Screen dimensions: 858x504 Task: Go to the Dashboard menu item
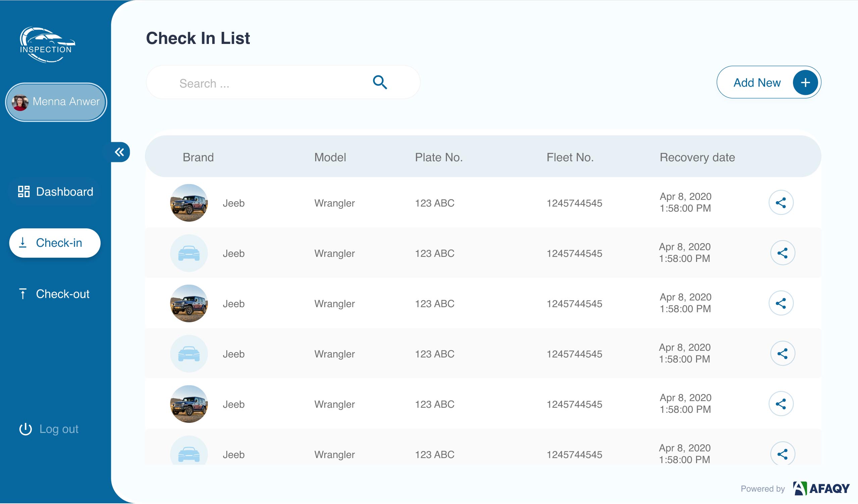[x=56, y=192]
